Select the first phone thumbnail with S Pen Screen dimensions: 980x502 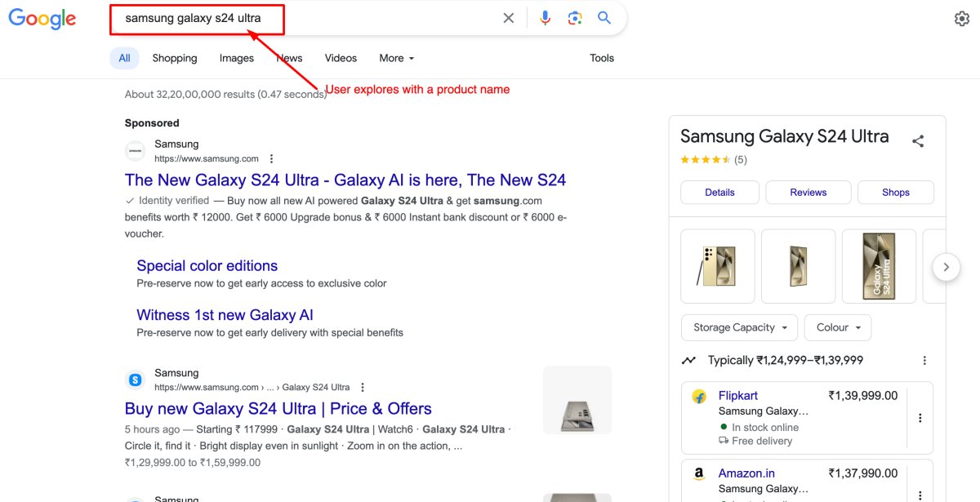pyautogui.click(x=717, y=266)
